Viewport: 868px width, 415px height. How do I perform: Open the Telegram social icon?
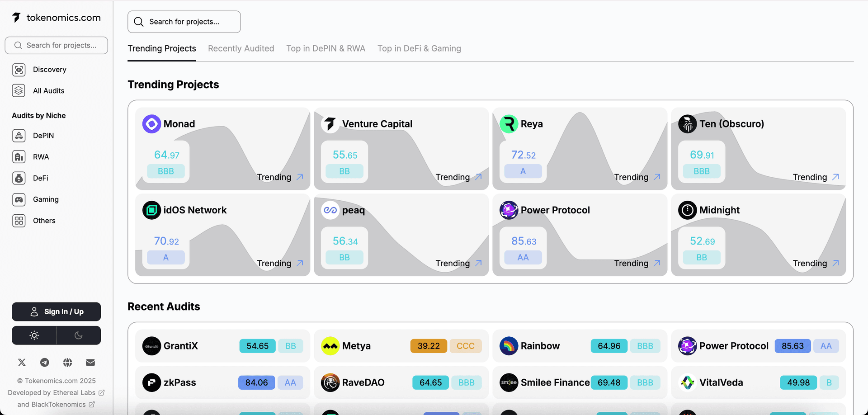44,362
